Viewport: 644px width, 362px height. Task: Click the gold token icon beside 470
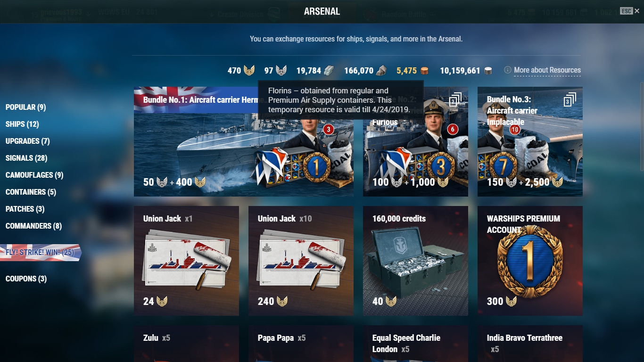[249, 71]
